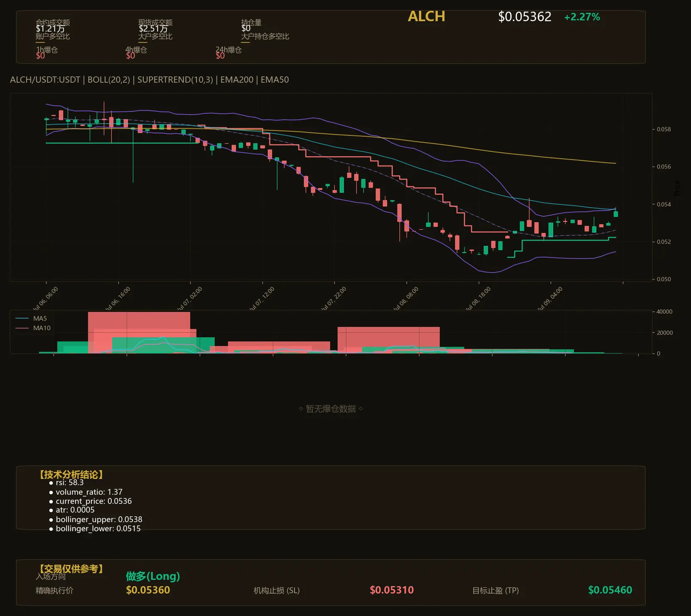
Task: Click the 暂无爆仓数据 no-data message
Action: [x=331, y=409]
